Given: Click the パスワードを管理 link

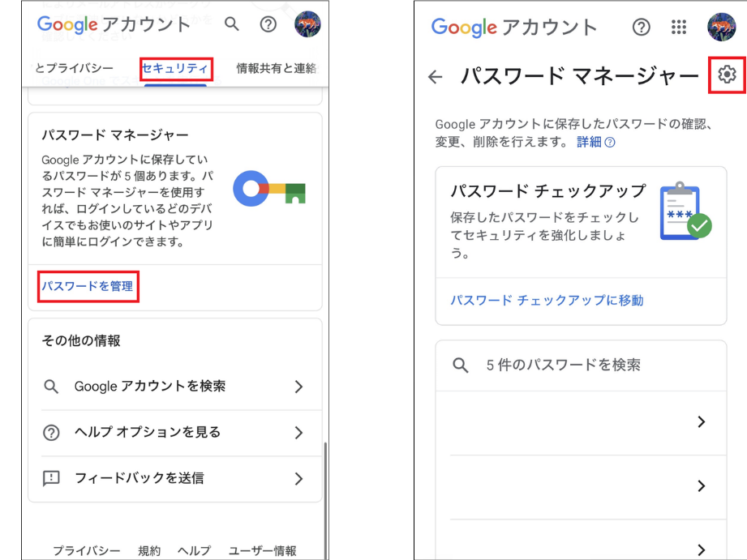Looking at the screenshot, I should tap(88, 287).
